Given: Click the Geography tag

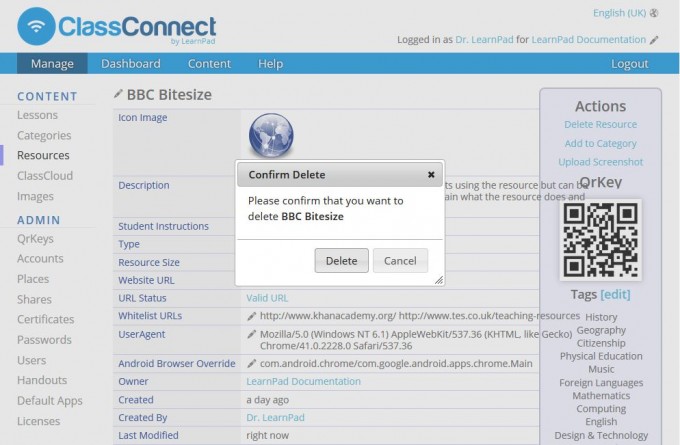Looking at the screenshot, I should click(x=601, y=330).
